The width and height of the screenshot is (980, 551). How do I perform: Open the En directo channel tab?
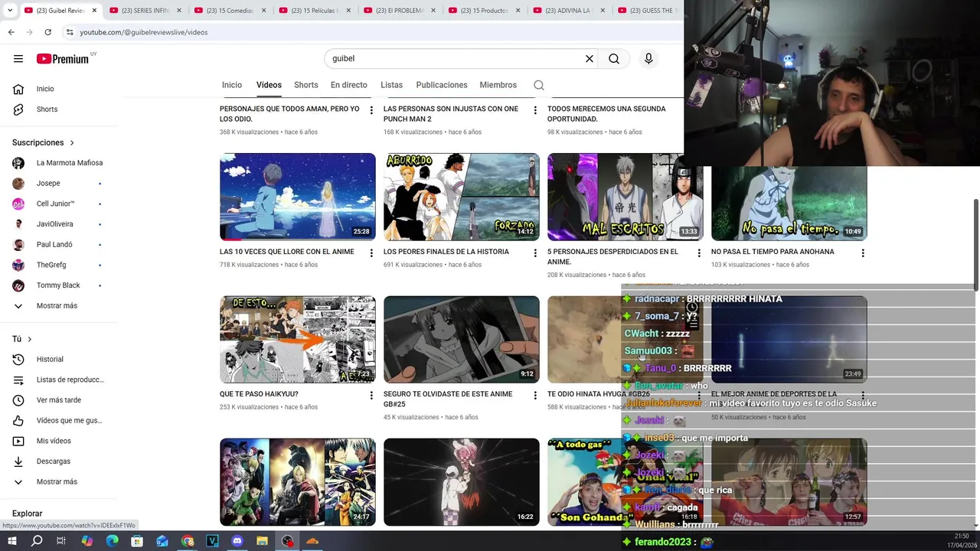tap(349, 85)
